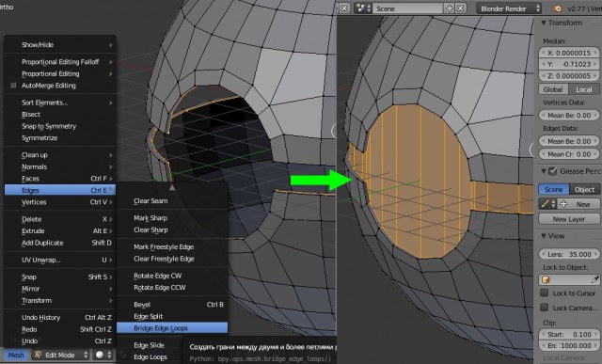This screenshot has height=364, width=602.
Task: Add a new scene with the plus icon
Action: (450, 8)
